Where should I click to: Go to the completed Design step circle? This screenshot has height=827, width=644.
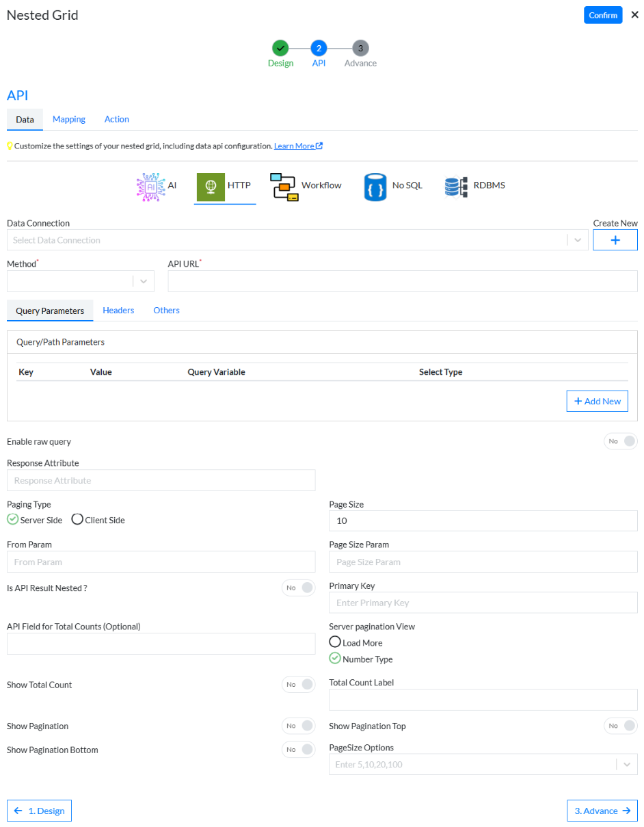[x=280, y=48]
